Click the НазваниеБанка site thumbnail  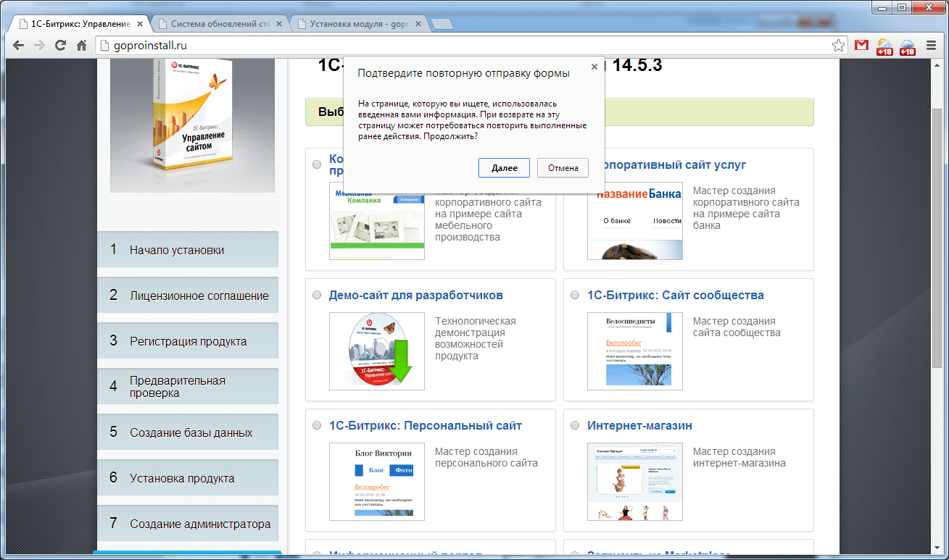pyautogui.click(x=635, y=221)
